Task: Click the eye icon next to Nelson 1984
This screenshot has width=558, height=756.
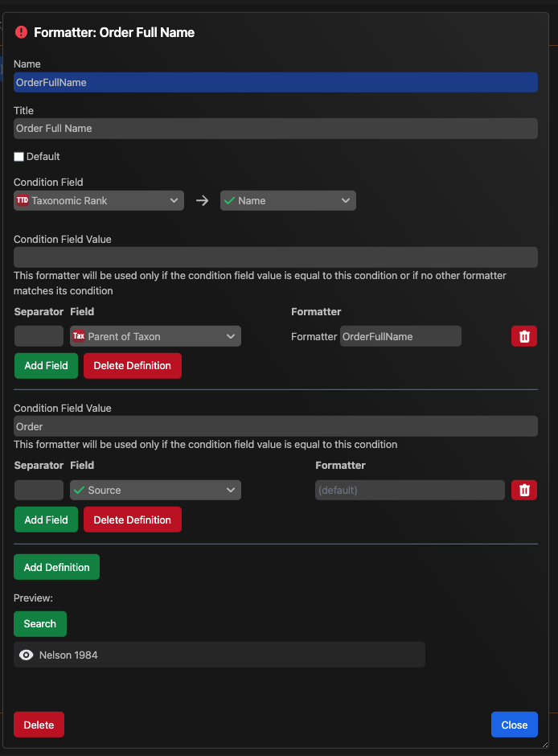Action: click(x=26, y=655)
